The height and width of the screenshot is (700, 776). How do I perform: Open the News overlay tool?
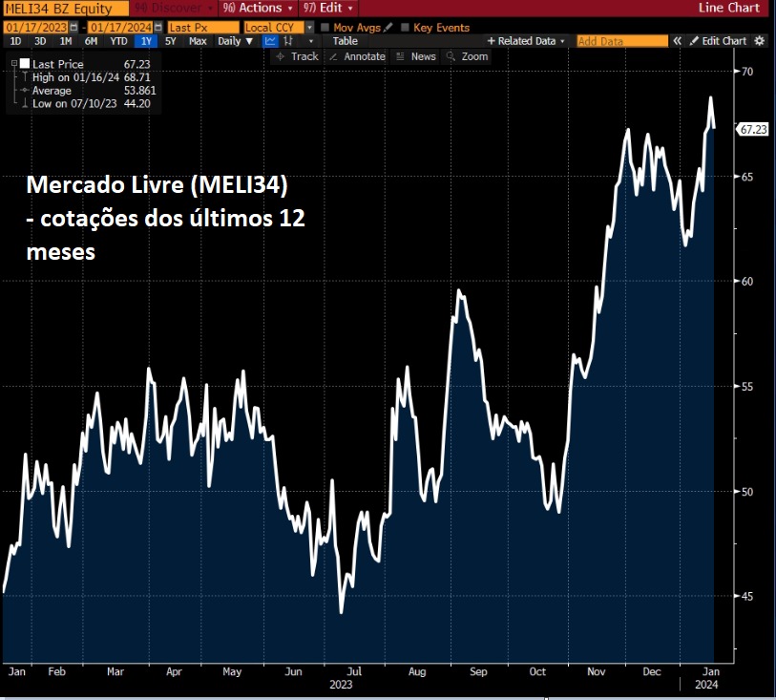click(416, 56)
